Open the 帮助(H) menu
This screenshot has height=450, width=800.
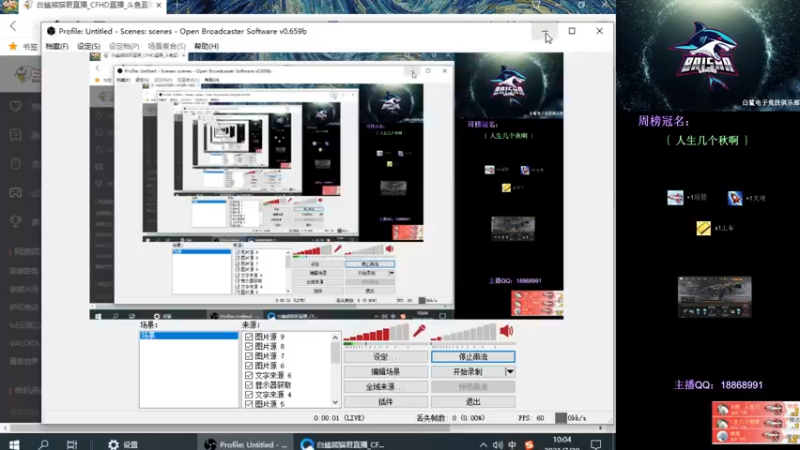[x=206, y=46]
